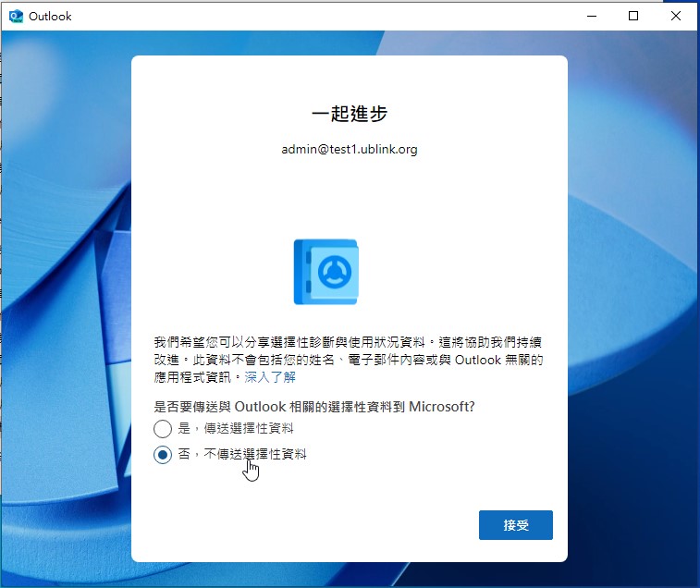Click the "否，不傳送選擇性資料" option label text
Screen dimensions: 700x588
click(x=241, y=455)
